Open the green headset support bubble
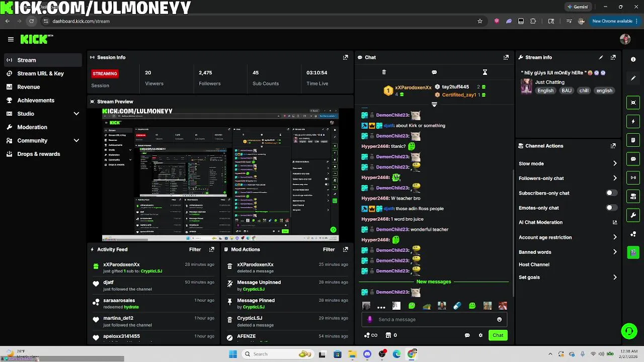Viewport: 644px width, 362px height. pos(629,331)
